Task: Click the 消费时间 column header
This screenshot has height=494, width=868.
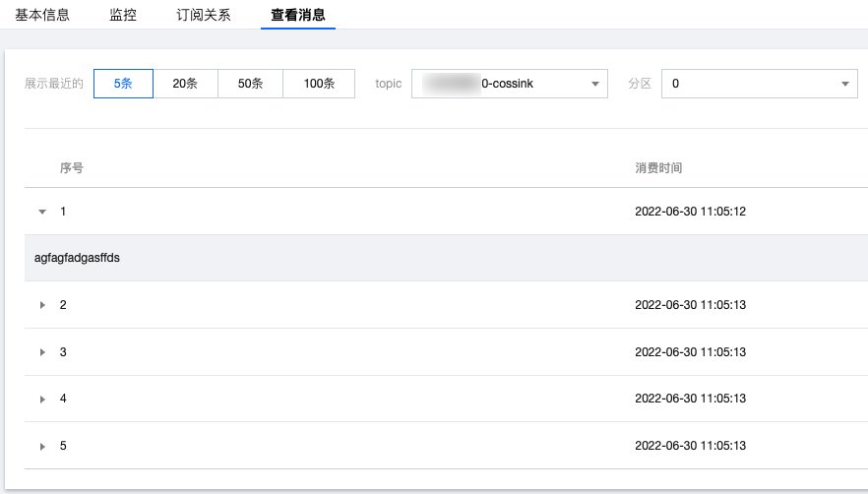Action: pos(658,168)
